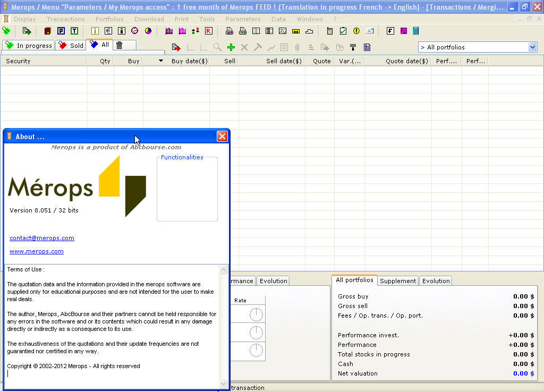Click the first printer toolbar icon
Screen dimensions: 544x392
(x=229, y=31)
